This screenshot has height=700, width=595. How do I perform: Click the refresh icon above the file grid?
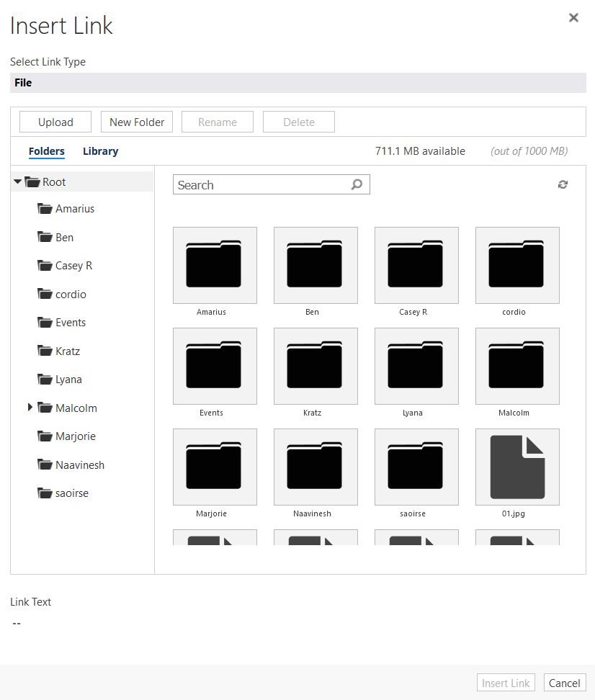coord(563,184)
